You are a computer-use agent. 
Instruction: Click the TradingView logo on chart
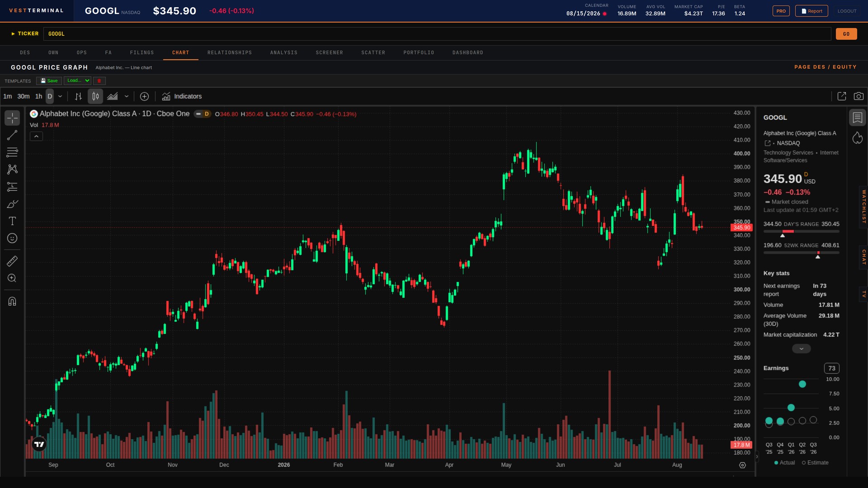click(39, 444)
